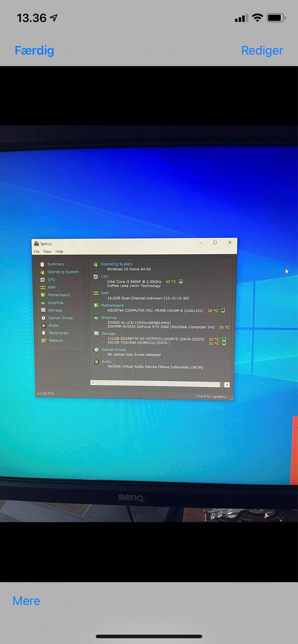Click the Check for updates link
Image resolution: width=298 pixels, height=644 pixels.
pyautogui.click(x=212, y=396)
